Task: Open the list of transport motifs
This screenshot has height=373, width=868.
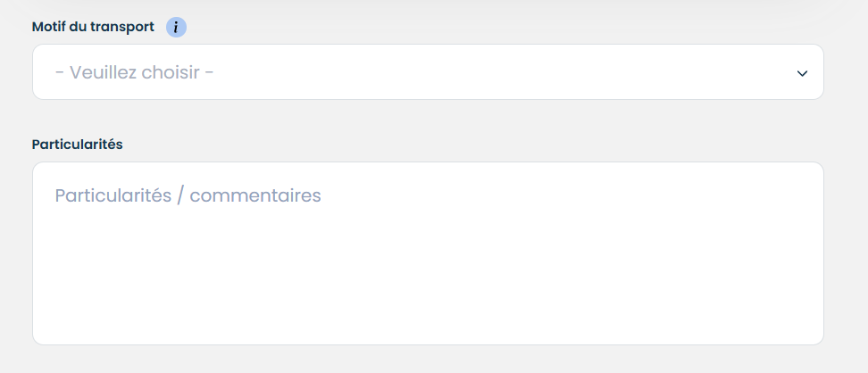Action: pos(427,72)
